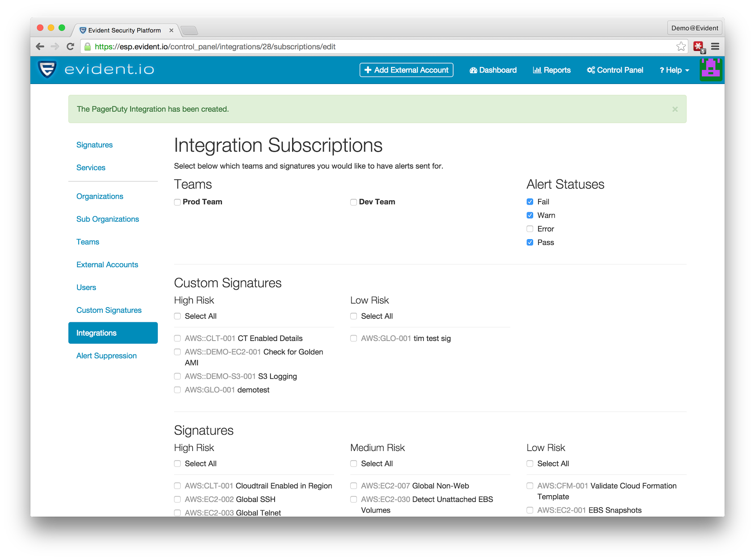Open the Reports page
The width and height of the screenshot is (755, 560).
pyautogui.click(x=551, y=70)
